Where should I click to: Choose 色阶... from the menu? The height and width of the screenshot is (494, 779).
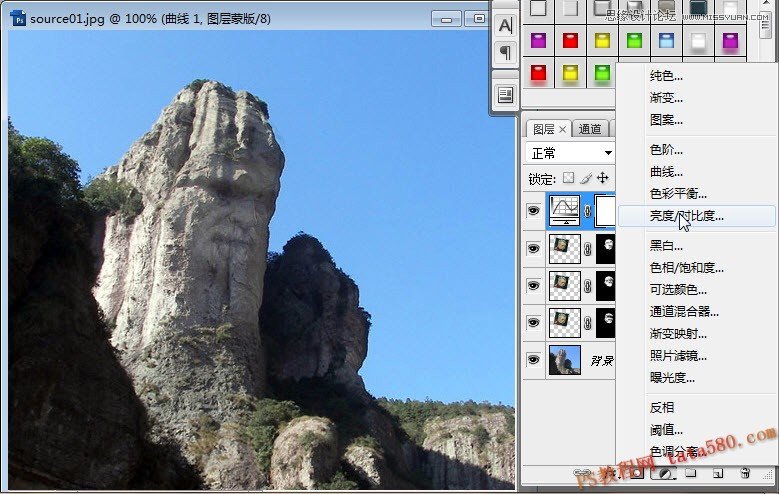pos(666,150)
